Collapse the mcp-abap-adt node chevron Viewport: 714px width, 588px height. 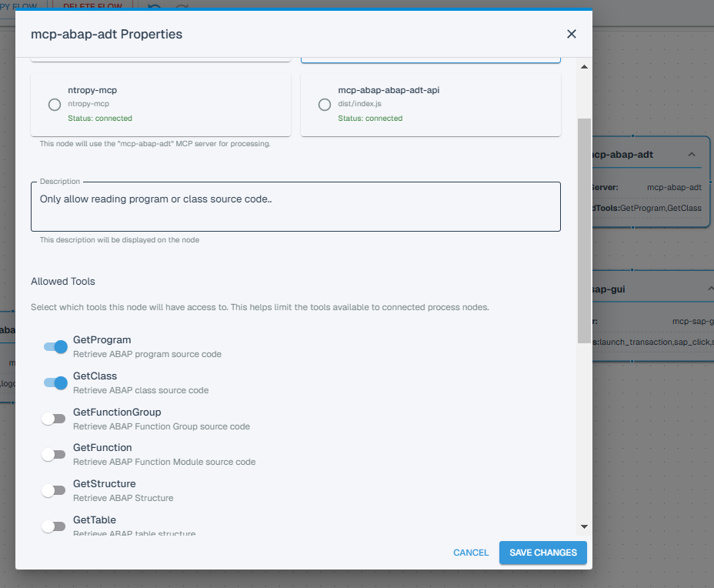[691, 155]
